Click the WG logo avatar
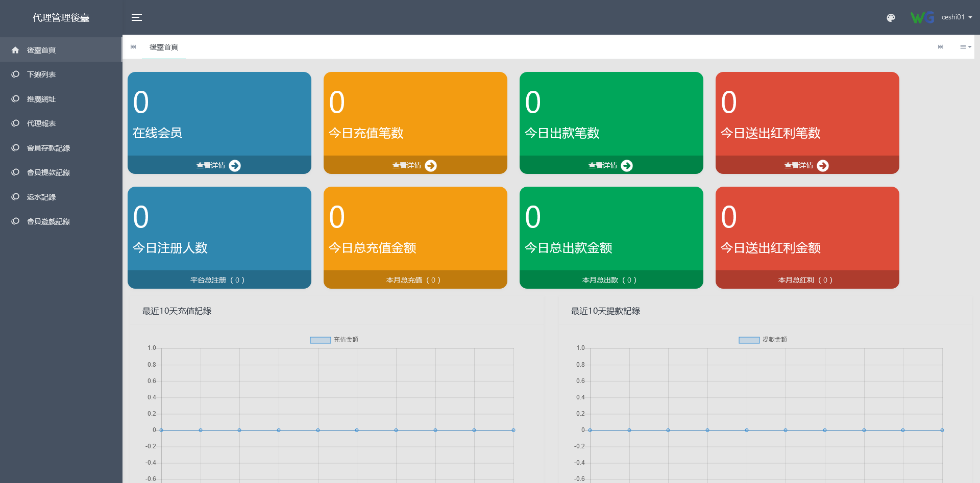 coord(922,17)
